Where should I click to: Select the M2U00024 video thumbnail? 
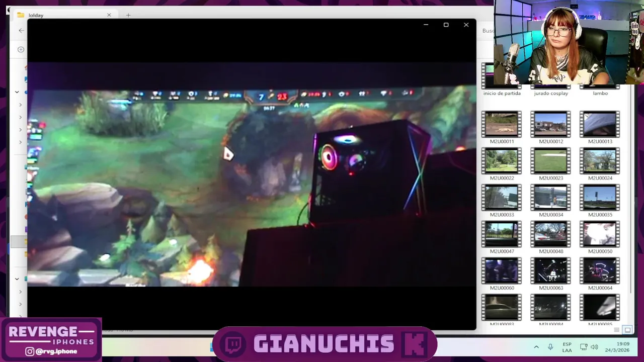(600, 161)
